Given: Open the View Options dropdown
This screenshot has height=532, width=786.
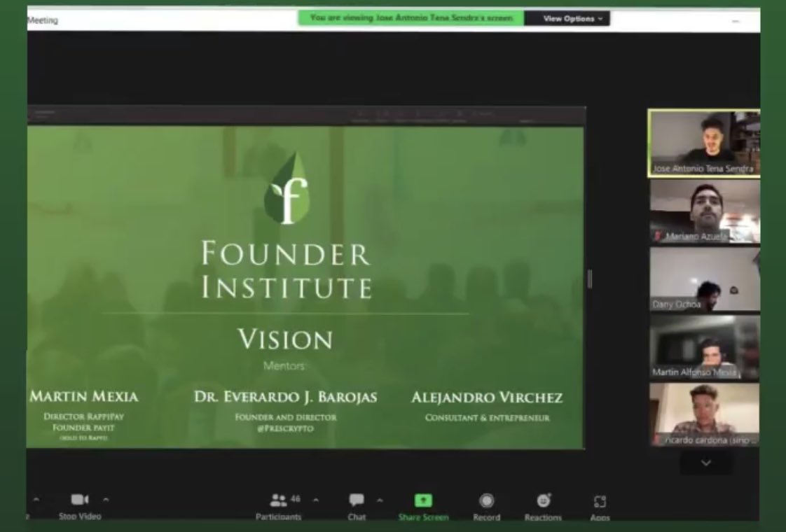Looking at the screenshot, I should tap(567, 18).
